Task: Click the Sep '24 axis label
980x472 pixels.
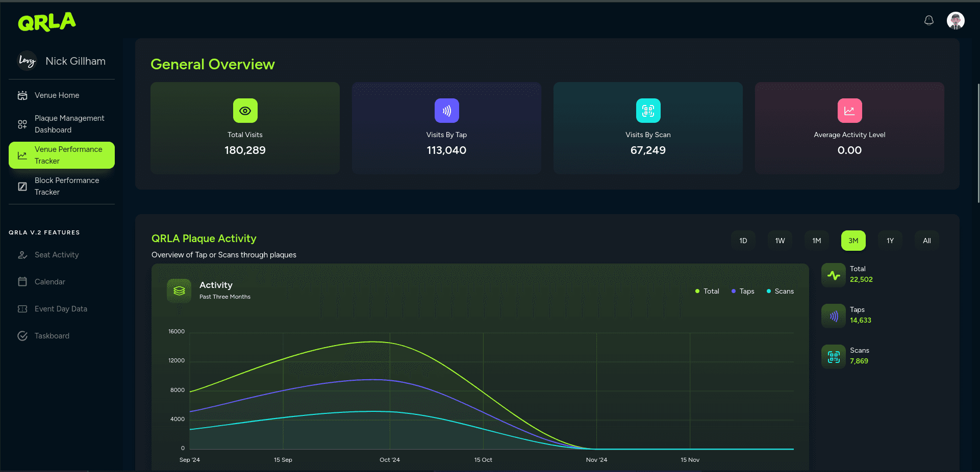Action: (190, 460)
